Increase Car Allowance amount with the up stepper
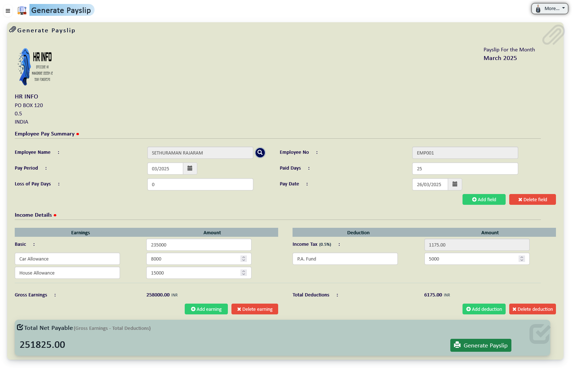This screenshot has width=575, height=392. click(244, 257)
